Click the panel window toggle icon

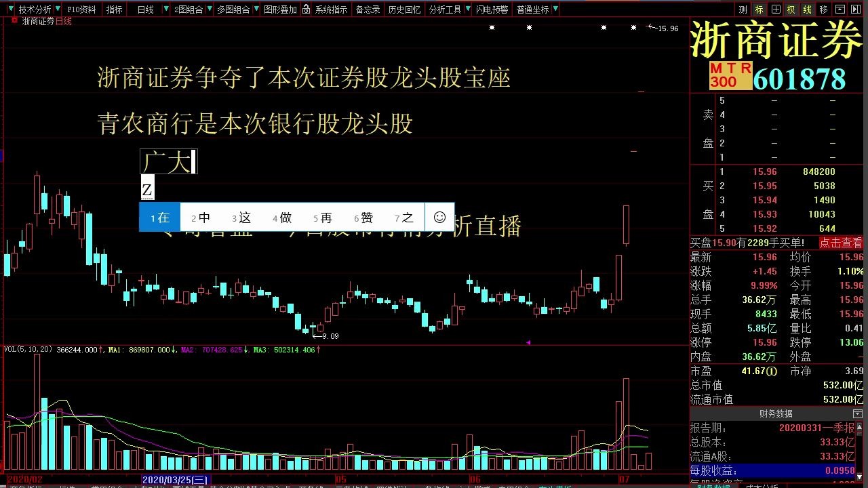(841, 9)
